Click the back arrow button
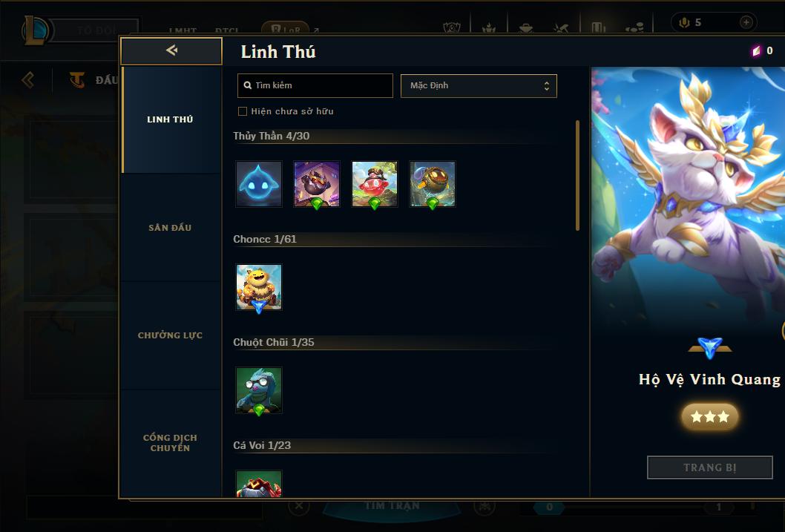This screenshot has height=532, width=785. click(171, 50)
